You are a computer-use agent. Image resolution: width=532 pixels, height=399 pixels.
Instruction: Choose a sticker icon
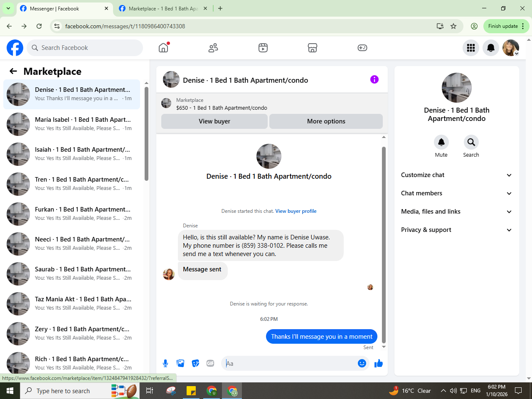click(195, 363)
